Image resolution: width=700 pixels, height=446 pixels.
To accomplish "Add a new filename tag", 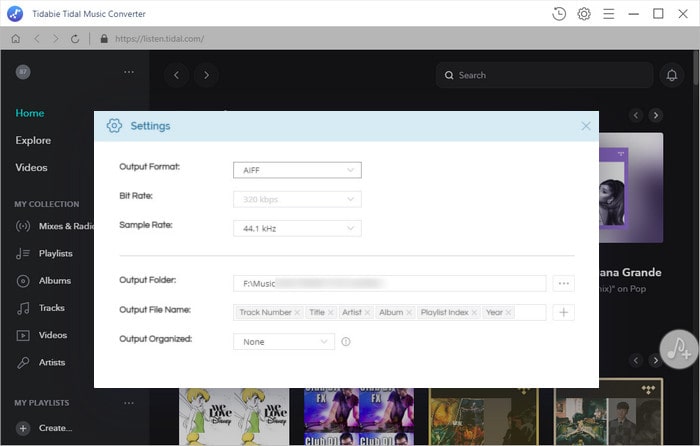I will [563, 313].
